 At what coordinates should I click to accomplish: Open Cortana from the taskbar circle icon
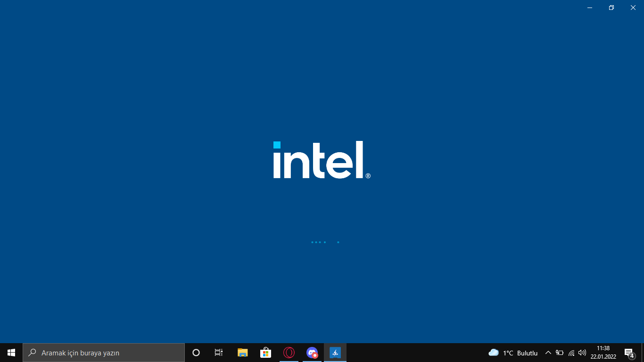pos(196,353)
